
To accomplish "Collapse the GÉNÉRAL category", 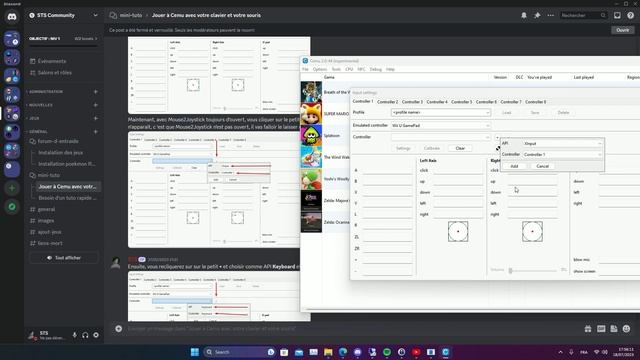I will pyautogui.click(x=38, y=132).
